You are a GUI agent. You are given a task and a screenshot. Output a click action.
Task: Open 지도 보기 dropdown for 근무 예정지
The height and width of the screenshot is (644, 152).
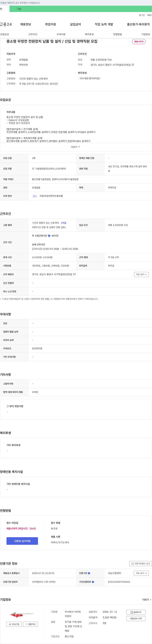click(x=142, y=274)
